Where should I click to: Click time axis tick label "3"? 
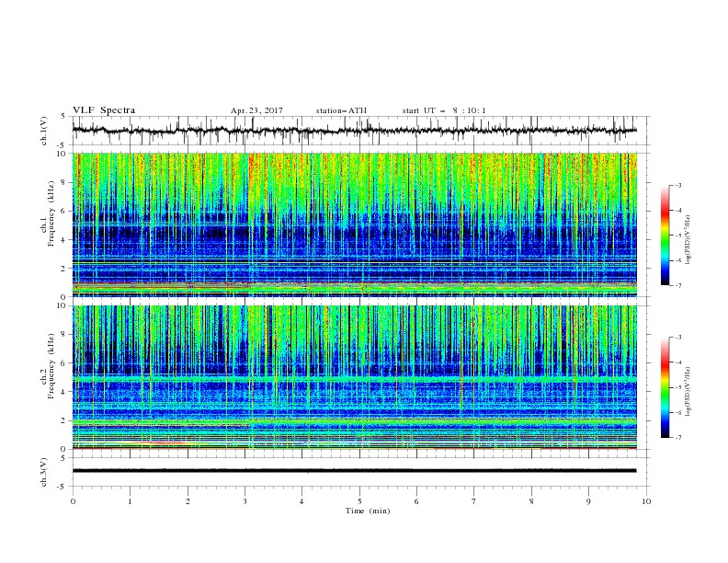tap(245, 501)
